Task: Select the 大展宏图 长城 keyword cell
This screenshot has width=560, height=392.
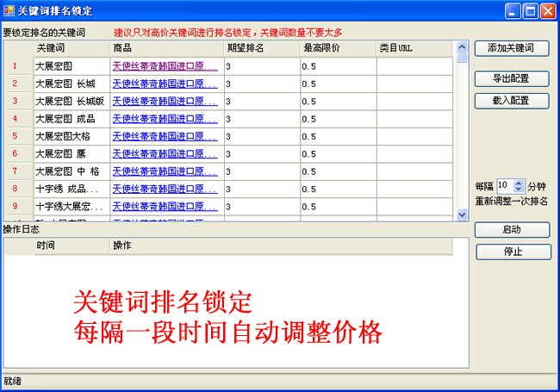Action: (71, 84)
